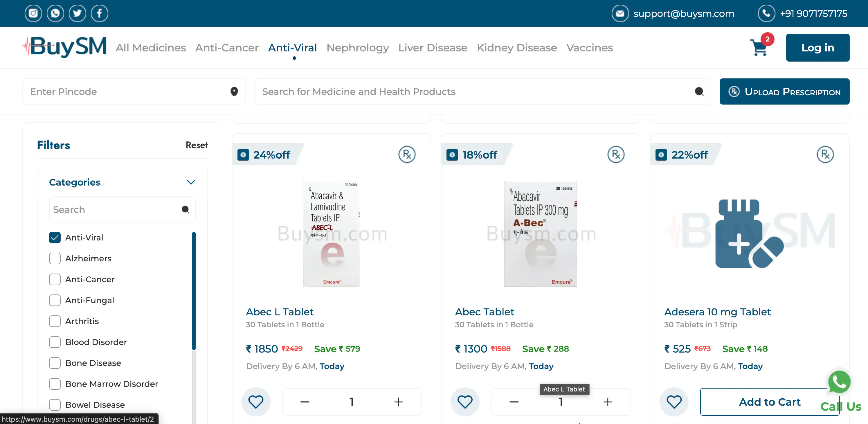Viewport: 868px width, 424px height.
Task: Open the Vaccines menu item
Action: 589,48
